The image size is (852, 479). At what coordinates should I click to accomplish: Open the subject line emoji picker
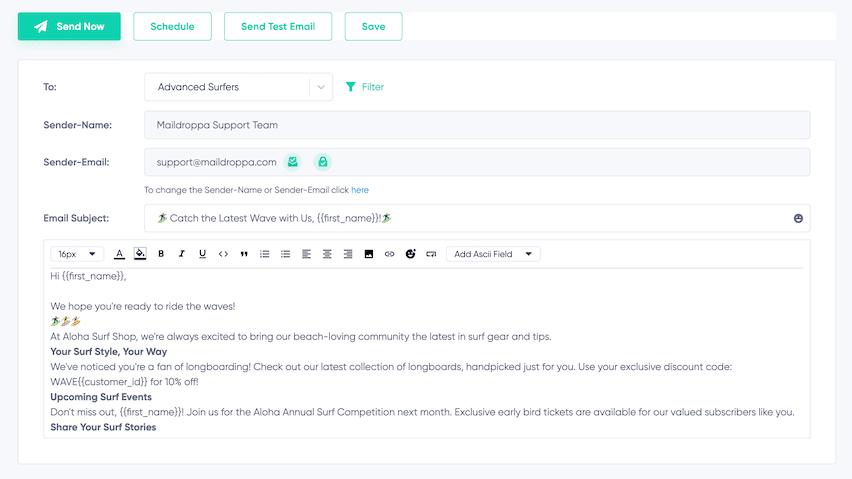point(798,218)
